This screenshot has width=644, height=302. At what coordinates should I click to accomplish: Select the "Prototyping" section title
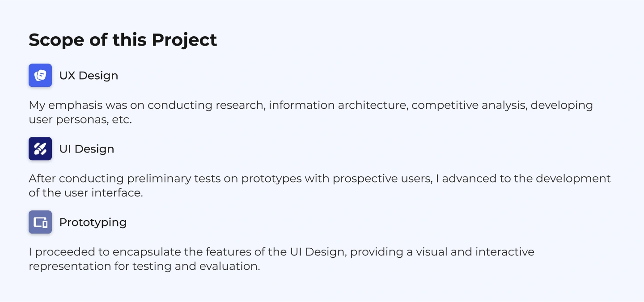(x=93, y=222)
